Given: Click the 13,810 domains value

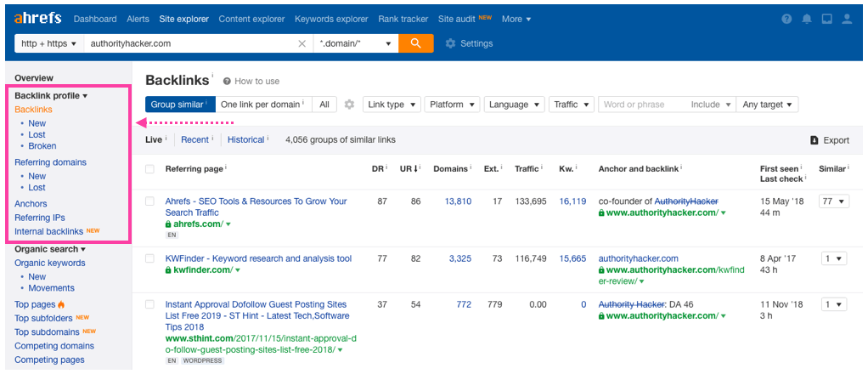Looking at the screenshot, I should (x=459, y=201).
